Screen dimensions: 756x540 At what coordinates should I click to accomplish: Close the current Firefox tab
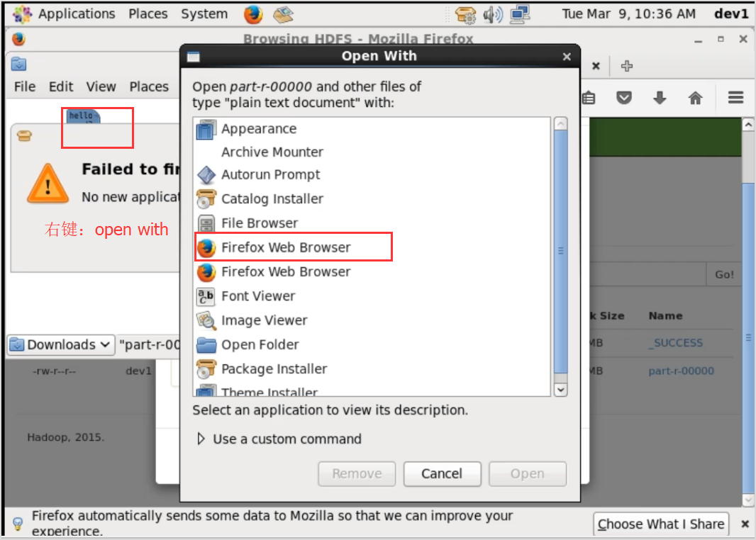tap(596, 66)
